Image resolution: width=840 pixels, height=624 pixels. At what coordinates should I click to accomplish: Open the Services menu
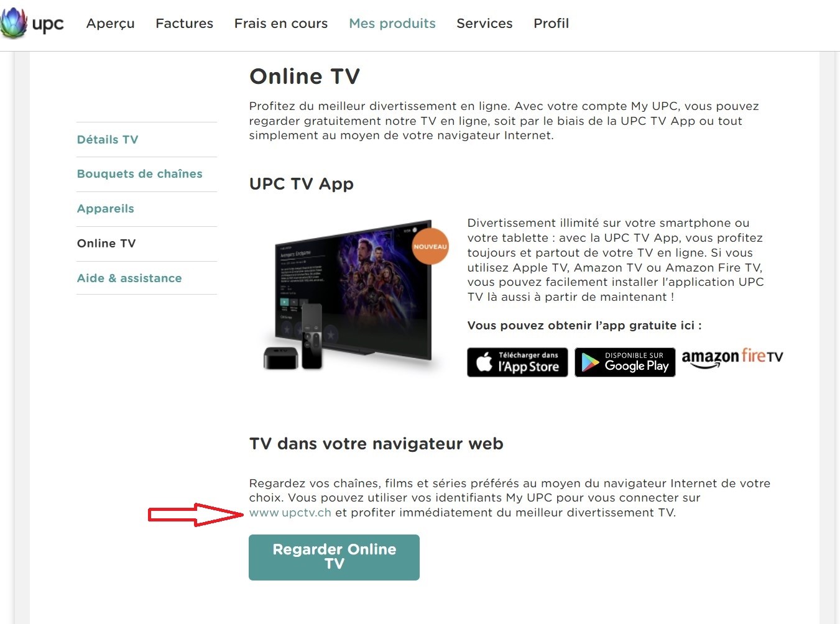[x=484, y=24]
